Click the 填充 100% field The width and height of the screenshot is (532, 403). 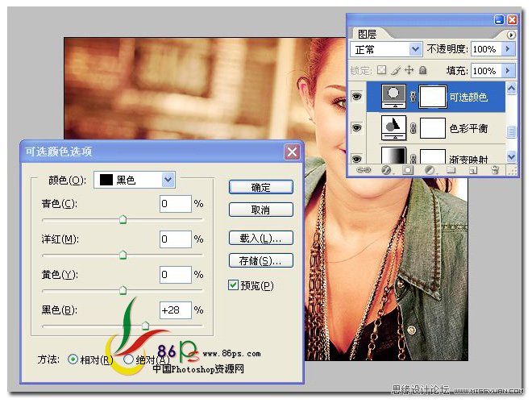[x=487, y=71]
